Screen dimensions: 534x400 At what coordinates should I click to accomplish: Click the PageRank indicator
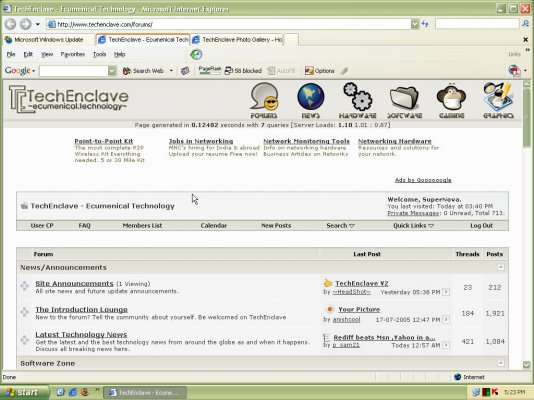click(x=210, y=70)
